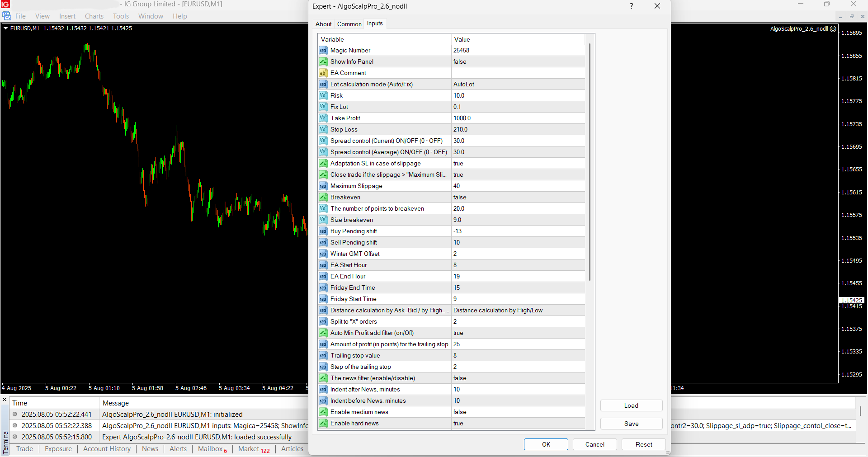Close the Terminal panel with X icon

(5, 400)
